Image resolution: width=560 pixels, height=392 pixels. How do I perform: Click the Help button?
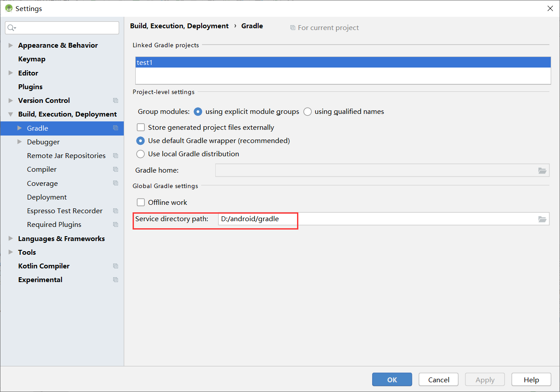click(531, 379)
